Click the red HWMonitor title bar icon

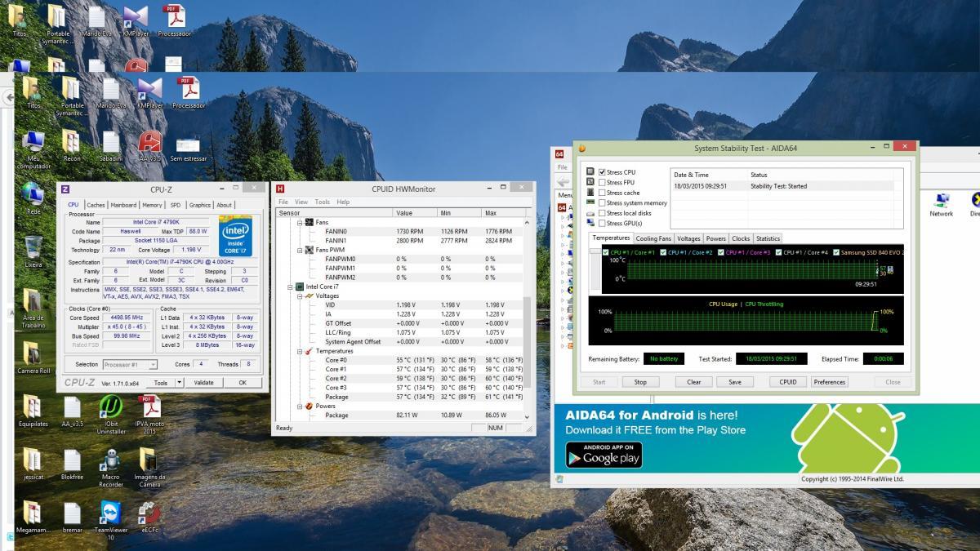point(281,189)
